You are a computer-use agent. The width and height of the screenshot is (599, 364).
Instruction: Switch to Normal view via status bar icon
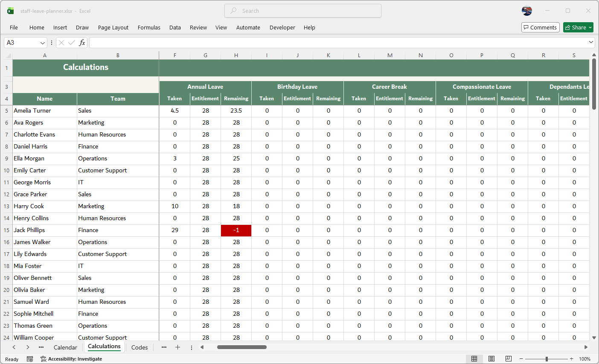pos(474,358)
